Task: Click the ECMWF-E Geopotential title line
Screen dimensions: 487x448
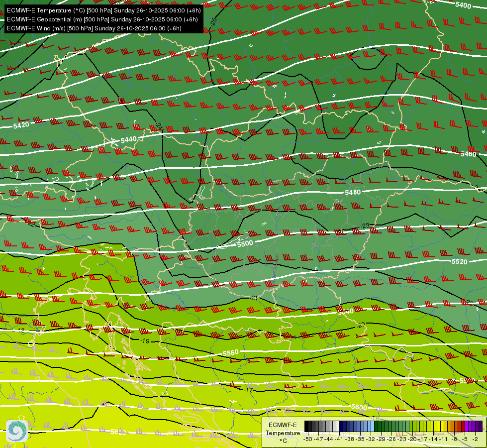Action: [102, 19]
